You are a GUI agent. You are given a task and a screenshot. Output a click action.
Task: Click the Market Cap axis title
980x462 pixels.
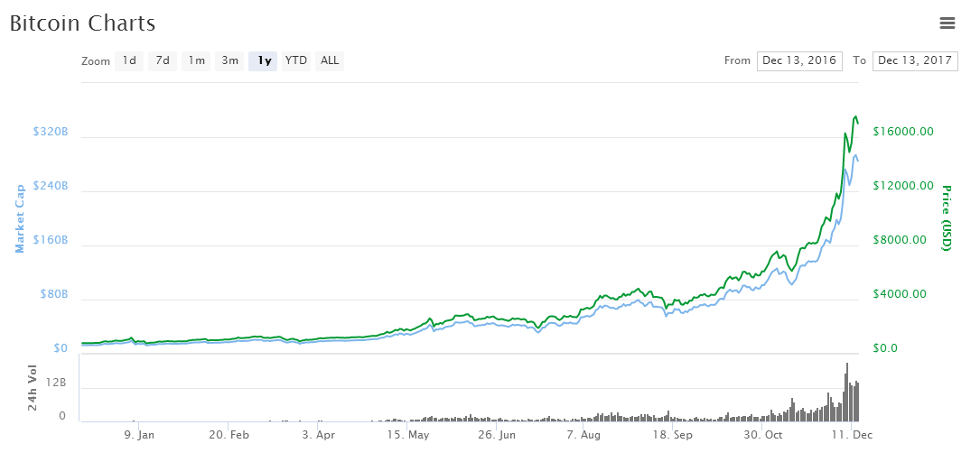coord(19,217)
